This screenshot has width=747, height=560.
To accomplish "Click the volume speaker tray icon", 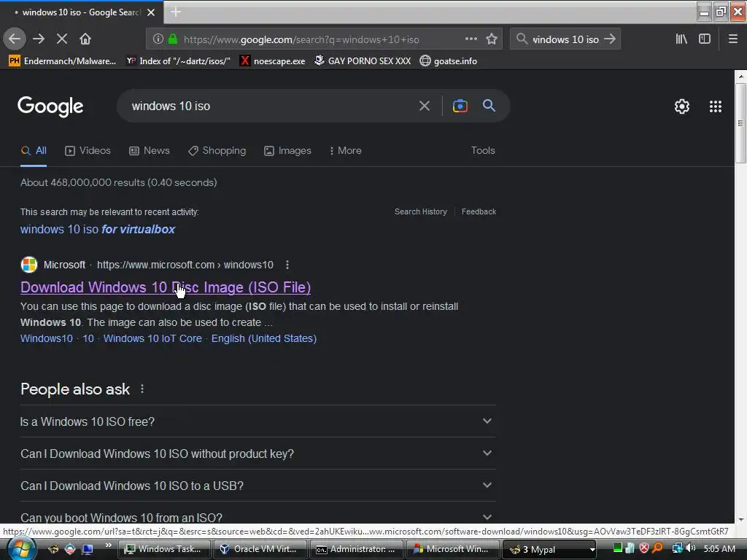I will click(x=691, y=548).
